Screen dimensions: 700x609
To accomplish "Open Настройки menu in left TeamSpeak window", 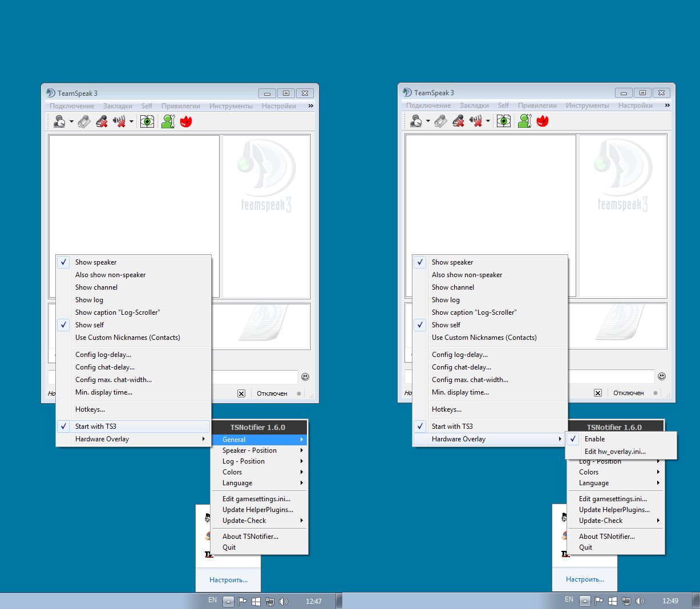I will [279, 106].
